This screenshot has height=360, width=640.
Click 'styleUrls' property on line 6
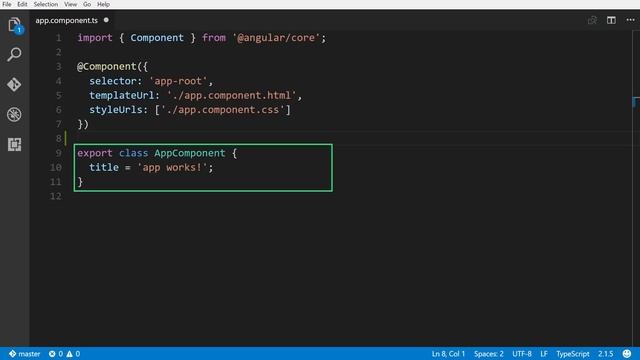(116, 110)
